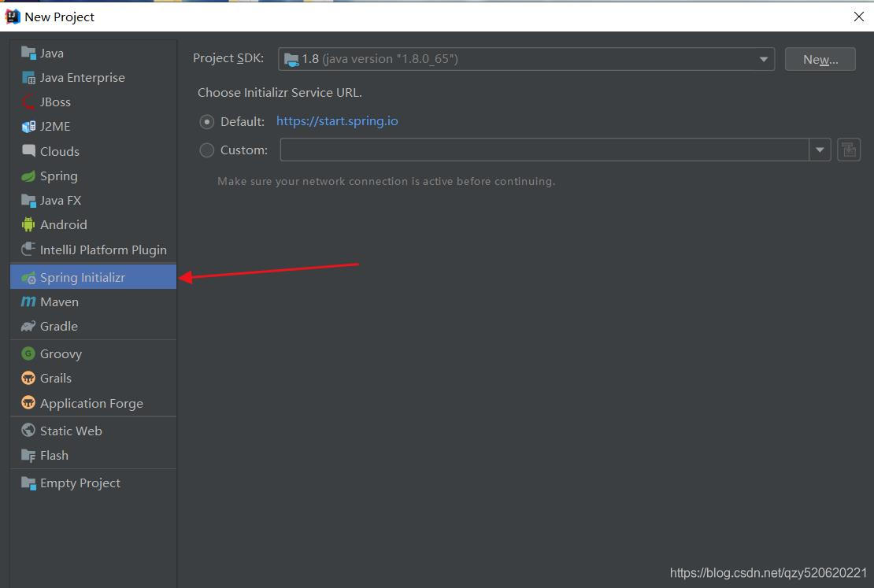Click the Static Web globe icon
The image size is (874, 588).
tap(28, 431)
